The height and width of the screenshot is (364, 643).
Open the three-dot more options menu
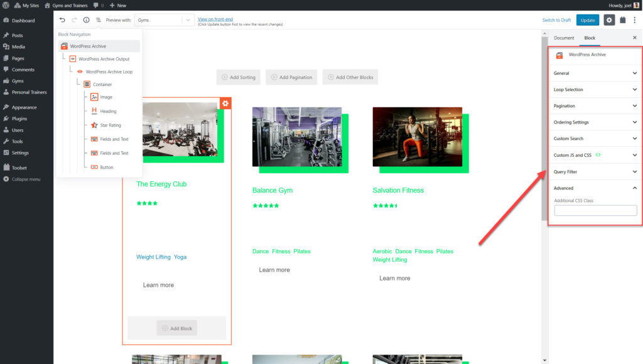[x=635, y=20]
